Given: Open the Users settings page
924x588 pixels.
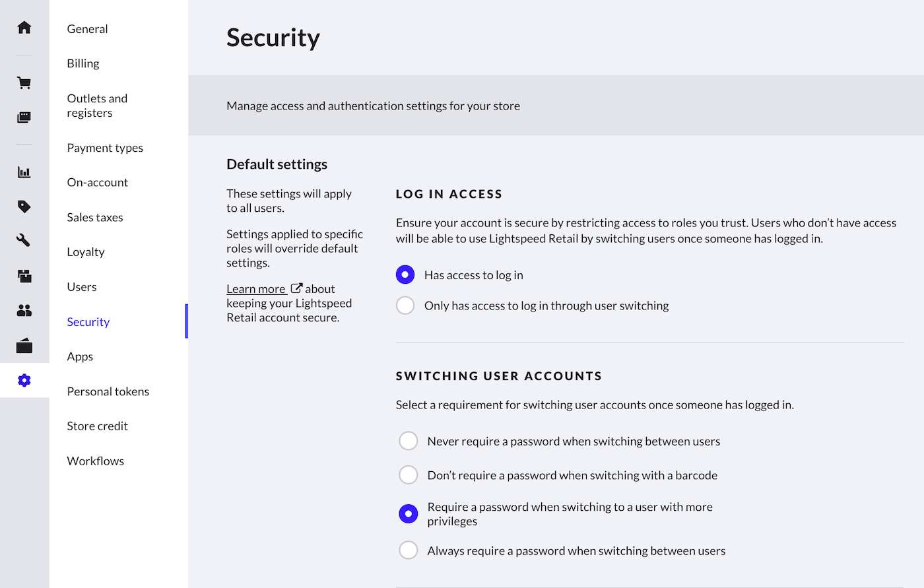Looking at the screenshot, I should pyautogui.click(x=81, y=286).
